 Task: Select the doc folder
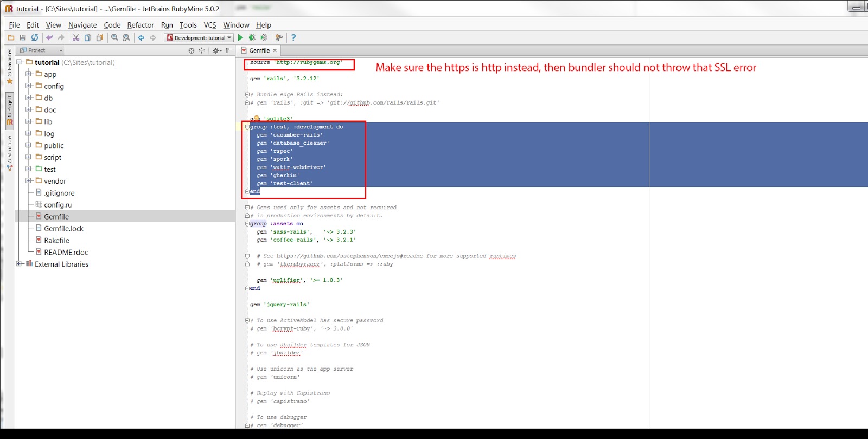[50, 110]
